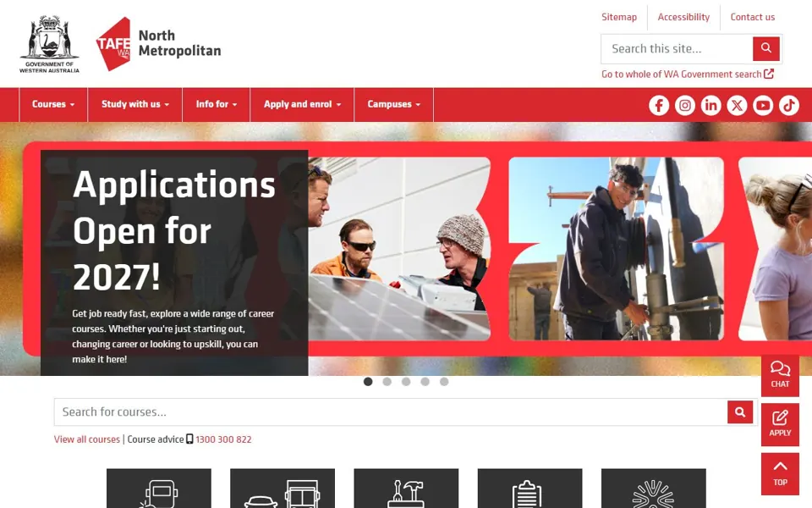Open the Accessibility link
Screen dimensions: 812x508
683,17
